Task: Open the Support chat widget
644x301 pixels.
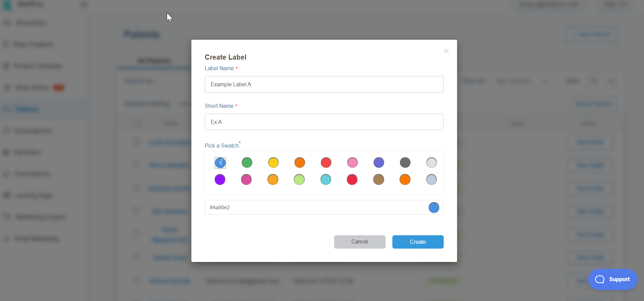Action: tap(613, 279)
